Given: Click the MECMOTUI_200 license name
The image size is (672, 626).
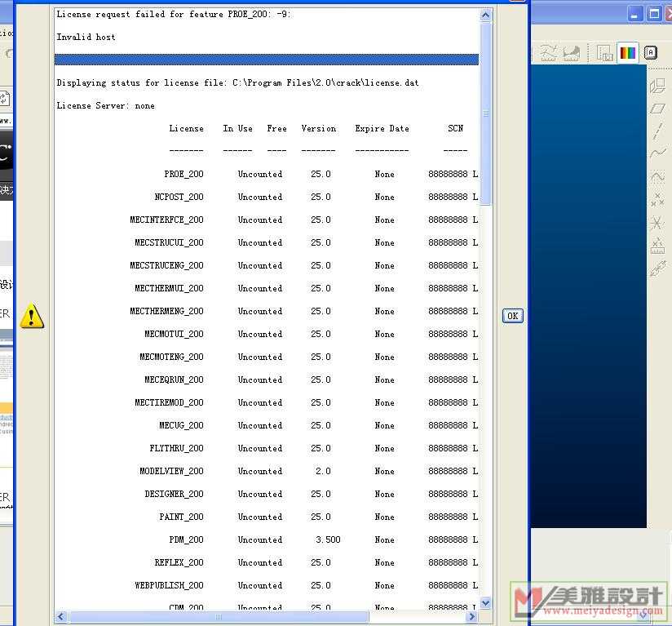Looking at the screenshot, I should point(174,334).
